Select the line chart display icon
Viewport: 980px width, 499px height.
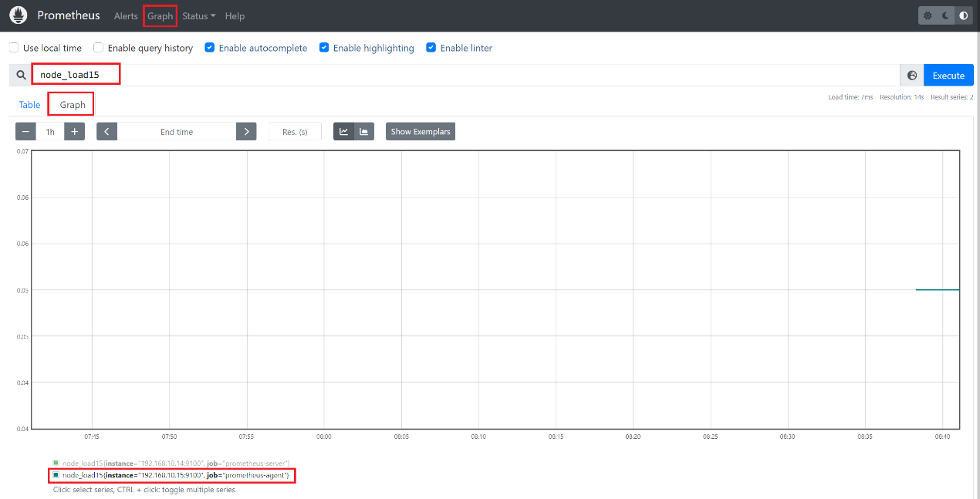(x=343, y=132)
